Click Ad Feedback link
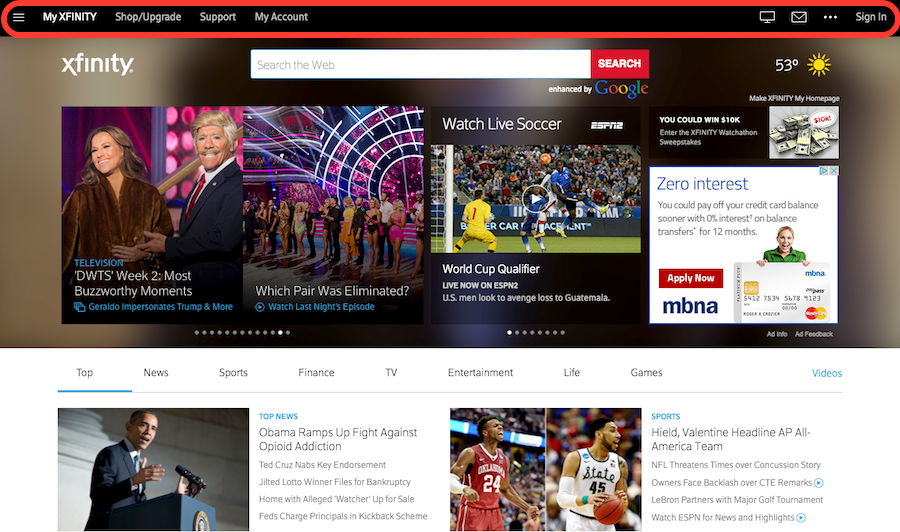The width and height of the screenshot is (900, 532). (x=813, y=334)
